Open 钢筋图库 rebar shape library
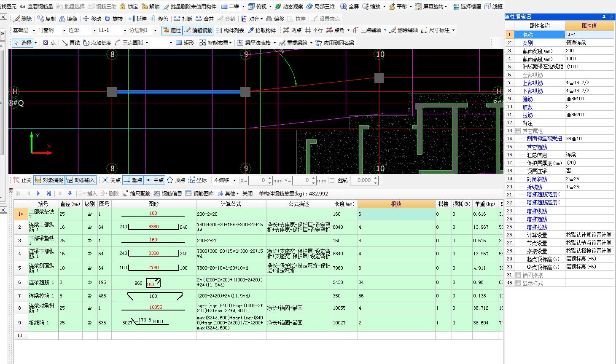The height and width of the screenshot is (364, 616). 199,193
